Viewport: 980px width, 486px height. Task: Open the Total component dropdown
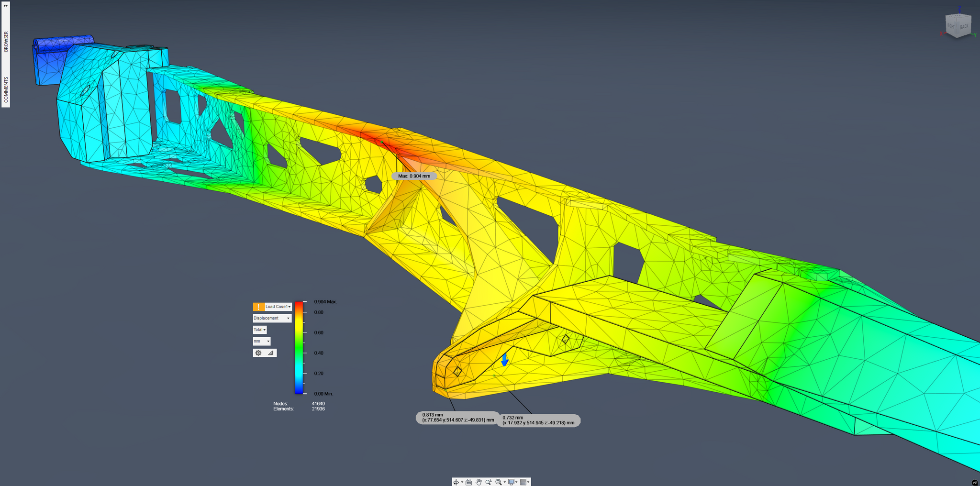259,330
